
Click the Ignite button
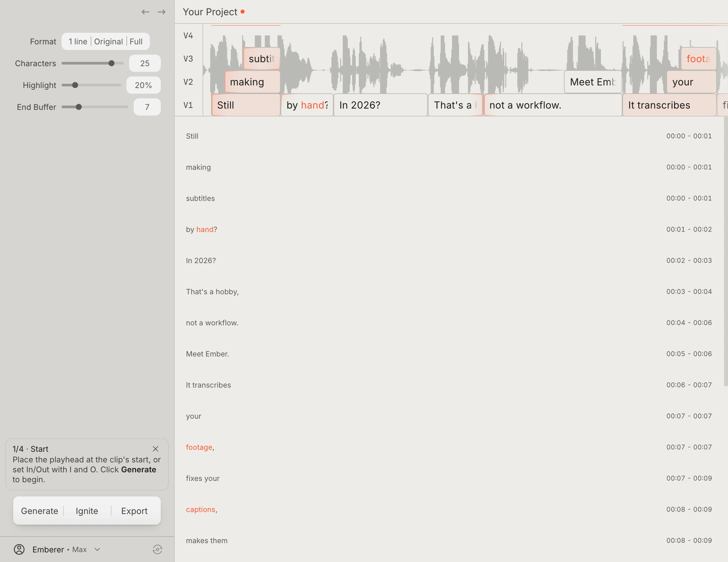click(x=87, y=511)
